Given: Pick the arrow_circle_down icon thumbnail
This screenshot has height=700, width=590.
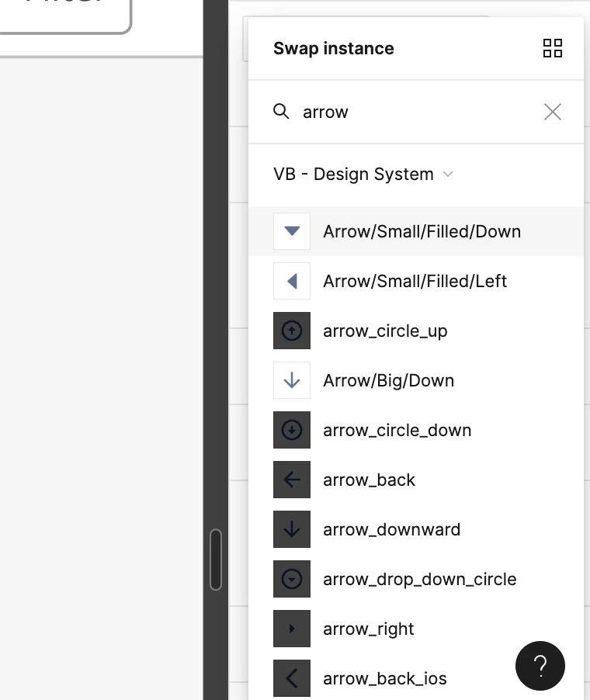Looking at the screenshot, I should tap(292, 430).
